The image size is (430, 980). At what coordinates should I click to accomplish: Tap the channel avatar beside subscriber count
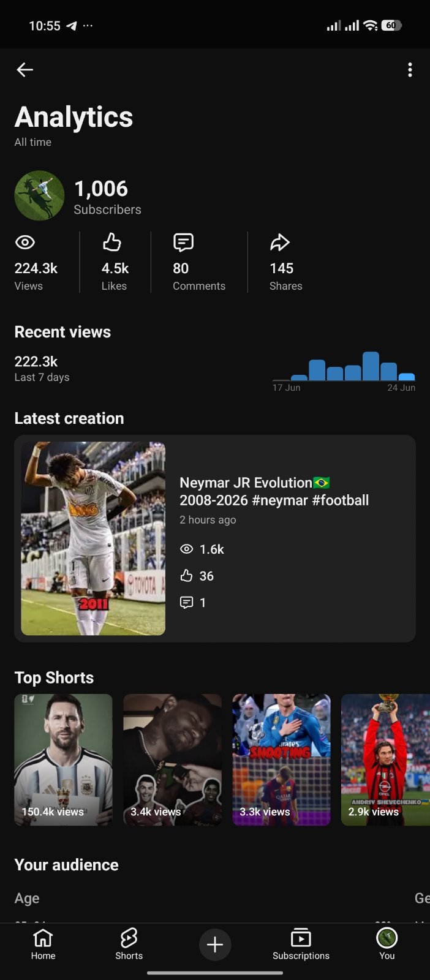point(39,195)
